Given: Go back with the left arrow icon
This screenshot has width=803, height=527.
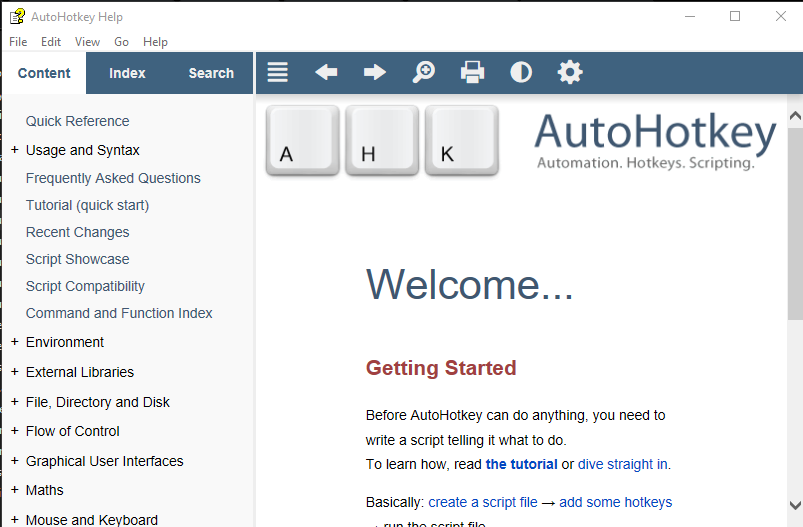Looking at the screenshot, I should click(x=326, y=72).
